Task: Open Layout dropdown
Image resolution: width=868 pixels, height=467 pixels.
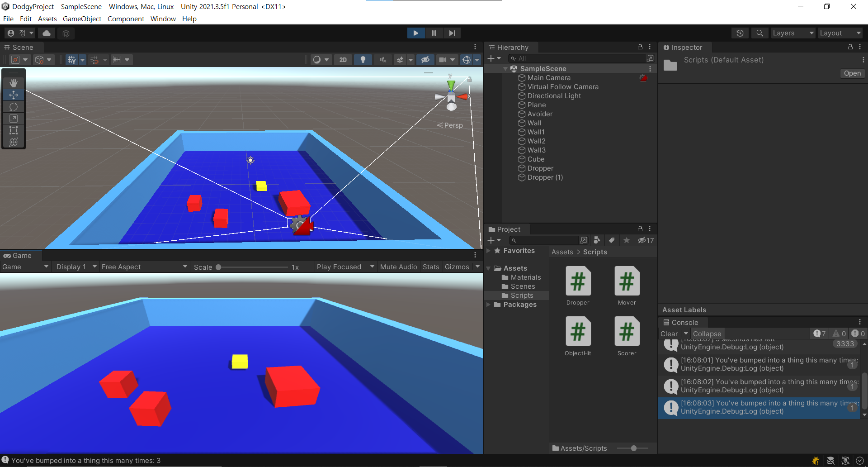Action: [840, 33]
